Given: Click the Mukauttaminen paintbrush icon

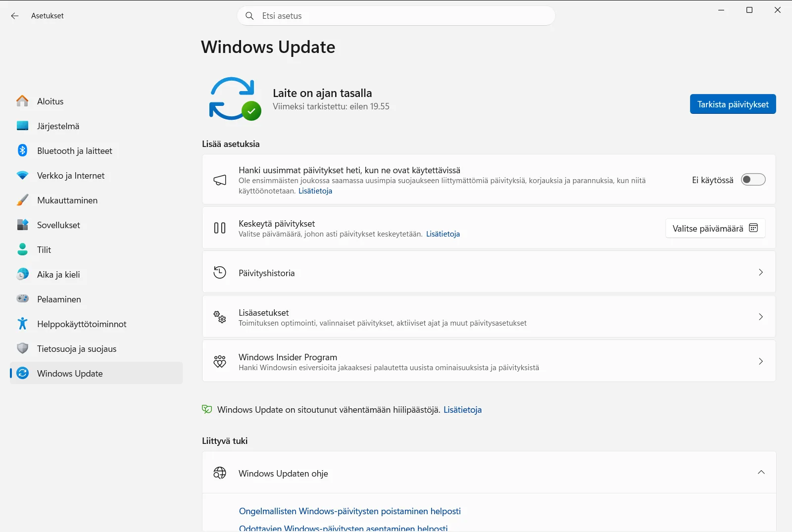Looking at the screenshot, I should pos(22,200).
